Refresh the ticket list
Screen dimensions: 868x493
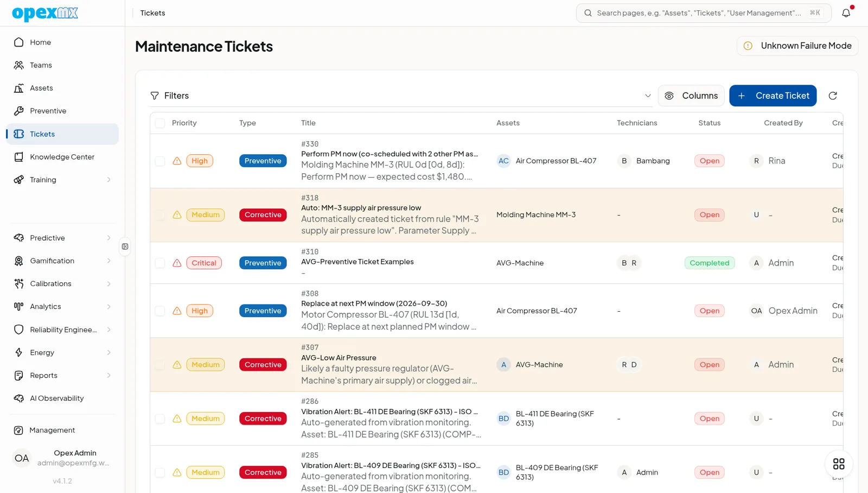(x=833, y=96)
